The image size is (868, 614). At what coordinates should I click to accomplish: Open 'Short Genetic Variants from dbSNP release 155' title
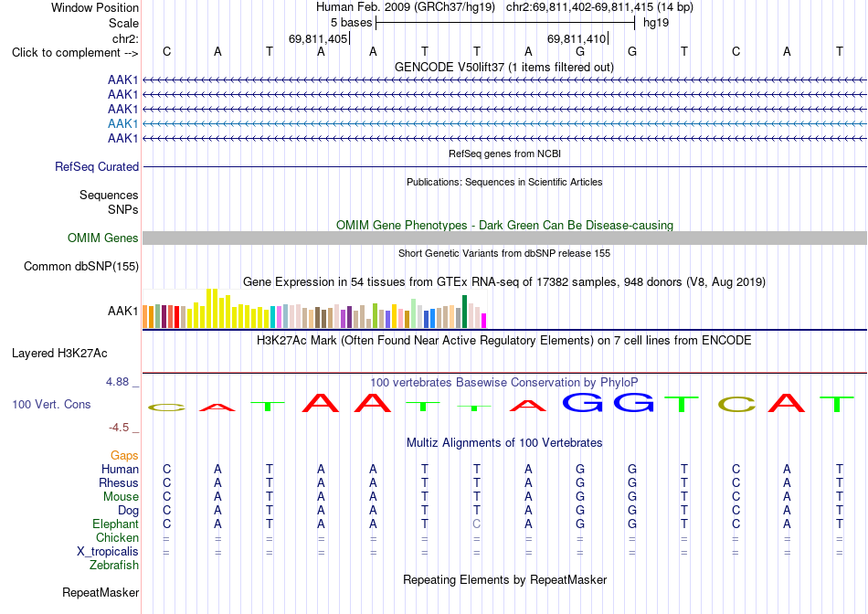tap(504, 253)
